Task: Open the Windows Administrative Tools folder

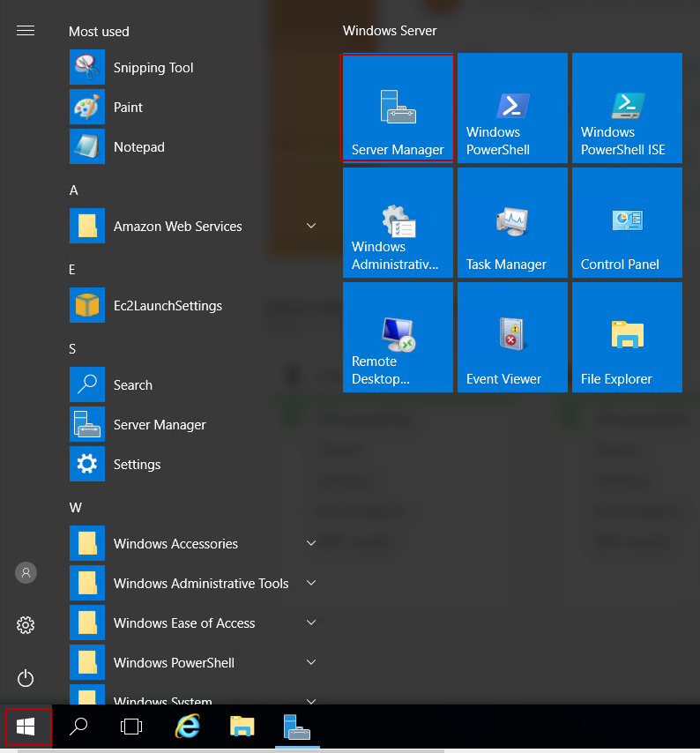Action: point(195,583)
